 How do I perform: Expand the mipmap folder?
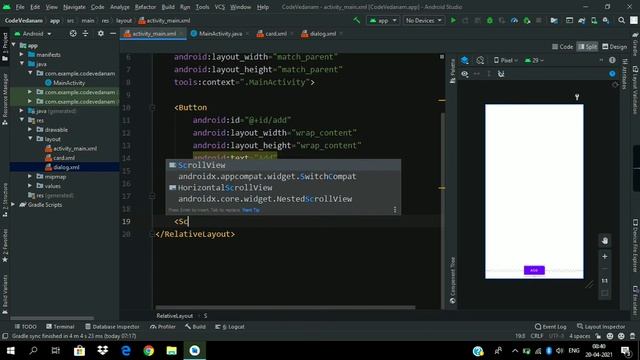[30, 176]
